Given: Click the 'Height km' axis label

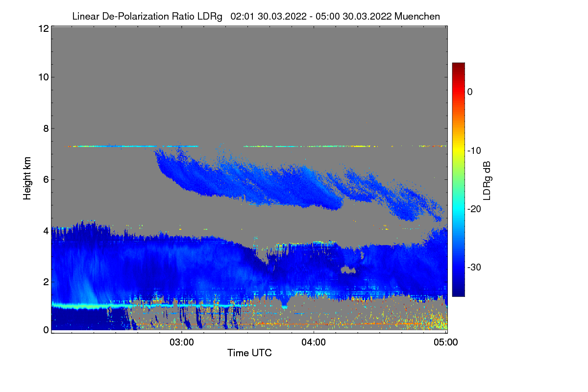Looking at the screenshot, I should coord(27,179).
